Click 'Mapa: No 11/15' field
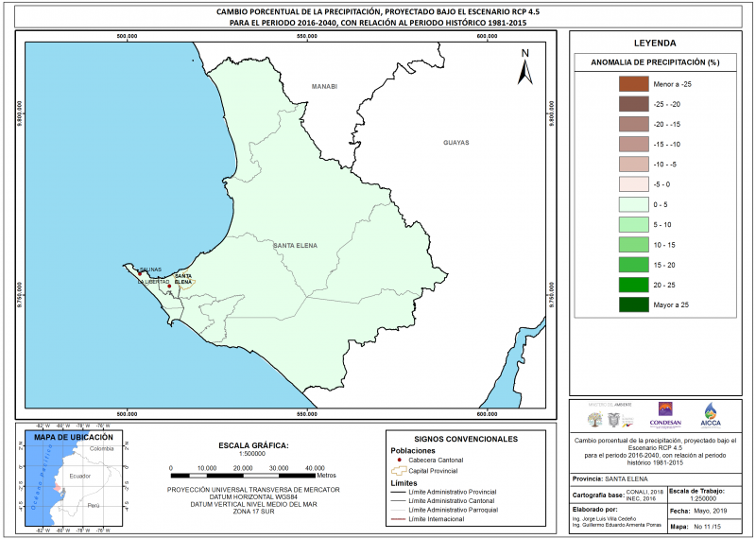This screenshot has width=756, height=539. (704, 527)
